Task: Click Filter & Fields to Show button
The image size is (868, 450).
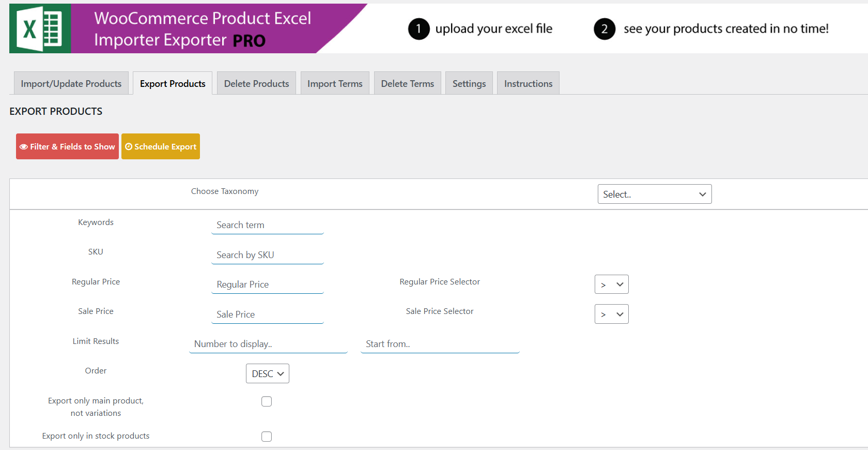Action: (68, 147)
